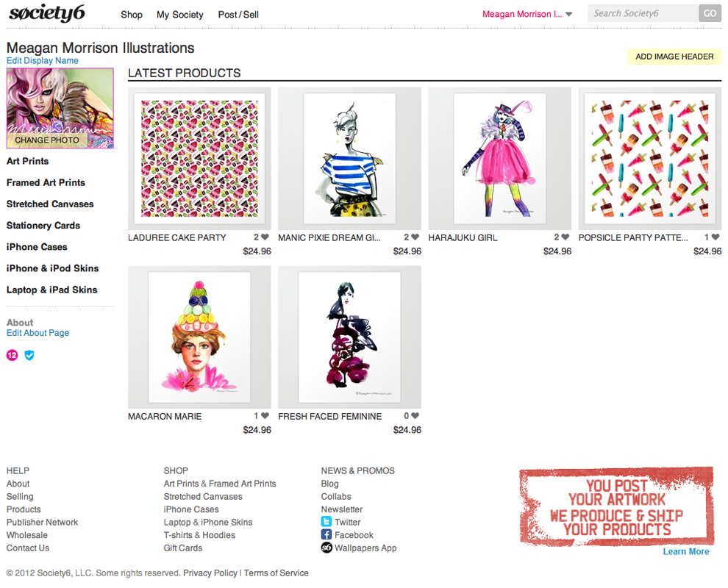Open the Manic Pixie Dream Girl thumbnail
Image resolution: width=728 pixels, height=588 pixels.
pyautogui.click(x=349, y=158)
